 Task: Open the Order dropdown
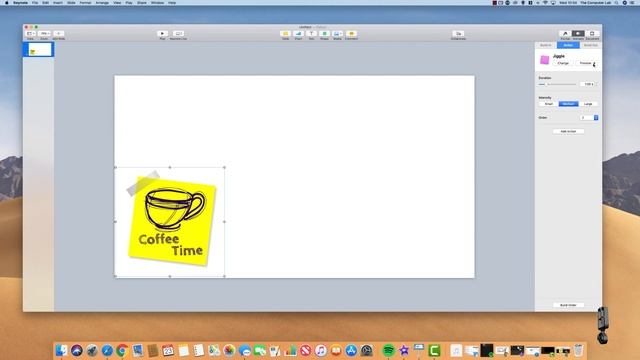point(589,118)
